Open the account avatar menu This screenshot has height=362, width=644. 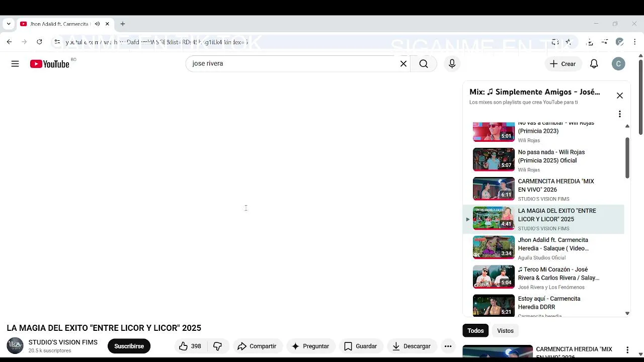618,64
